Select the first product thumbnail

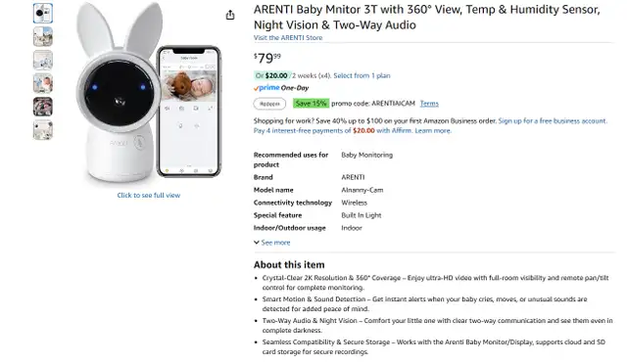(x=43, y=13)
